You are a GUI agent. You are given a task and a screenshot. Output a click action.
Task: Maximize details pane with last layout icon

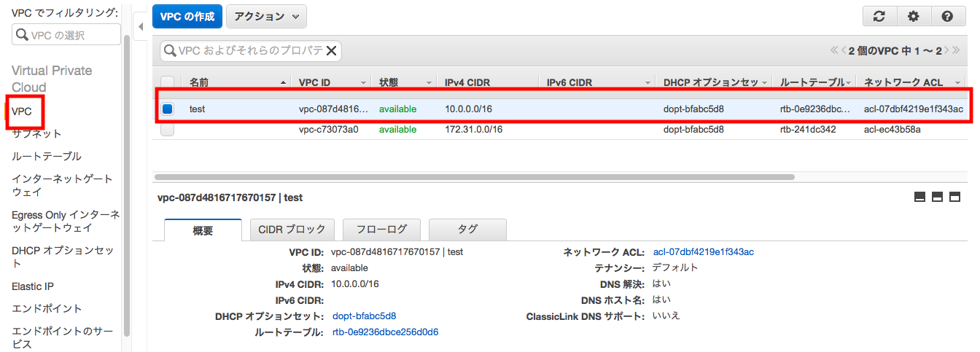[x=954, y=197]
